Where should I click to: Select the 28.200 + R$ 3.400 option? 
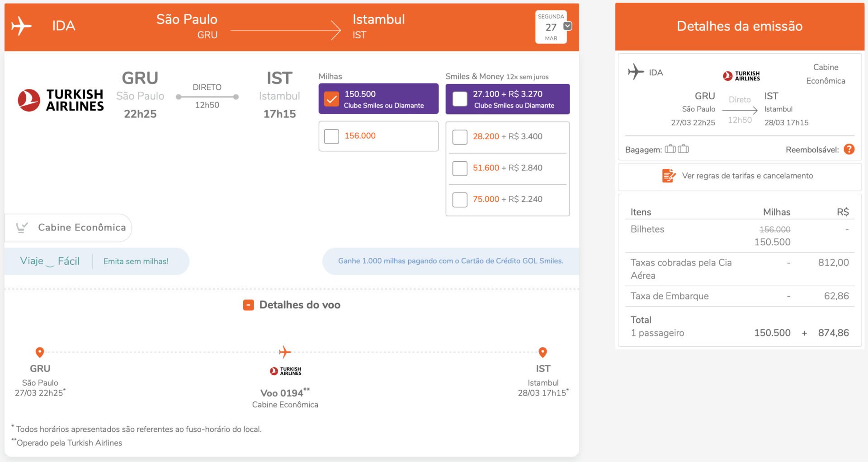460,137
